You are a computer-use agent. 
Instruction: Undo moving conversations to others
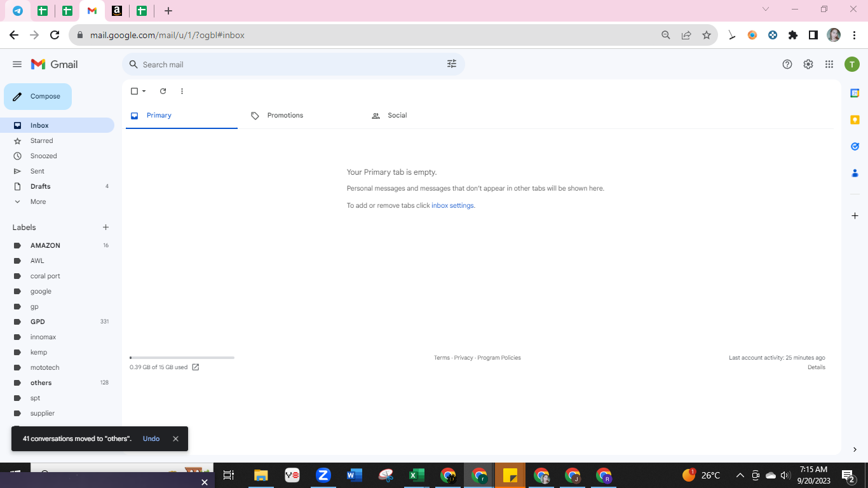pos(151,439)
